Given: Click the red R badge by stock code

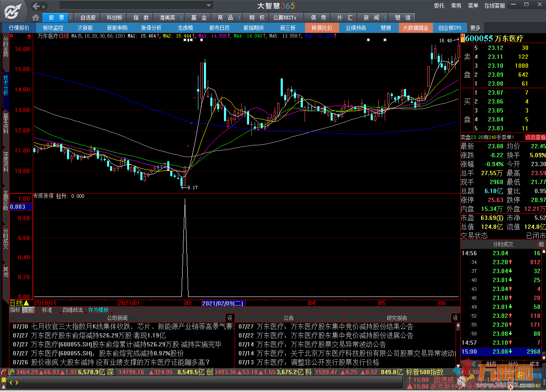Looking at the screenshot, I should (463, 39).
